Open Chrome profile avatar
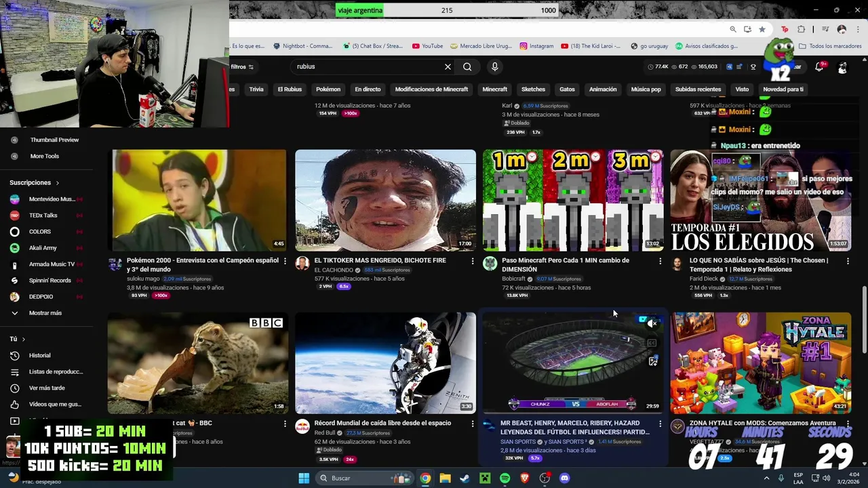The width and height of the screenshot is (868, 488). (x=842, y=29)
